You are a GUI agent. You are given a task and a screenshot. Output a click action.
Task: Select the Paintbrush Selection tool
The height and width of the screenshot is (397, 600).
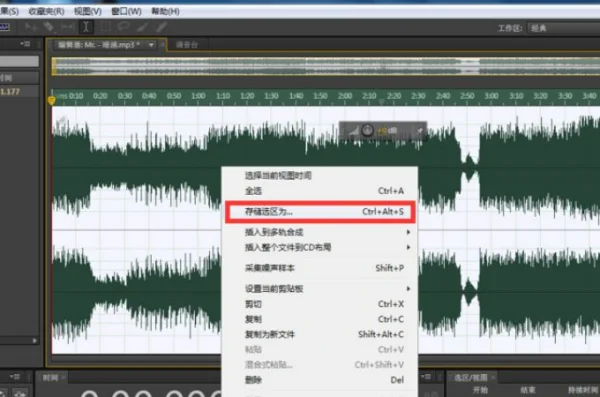point(142,27)
